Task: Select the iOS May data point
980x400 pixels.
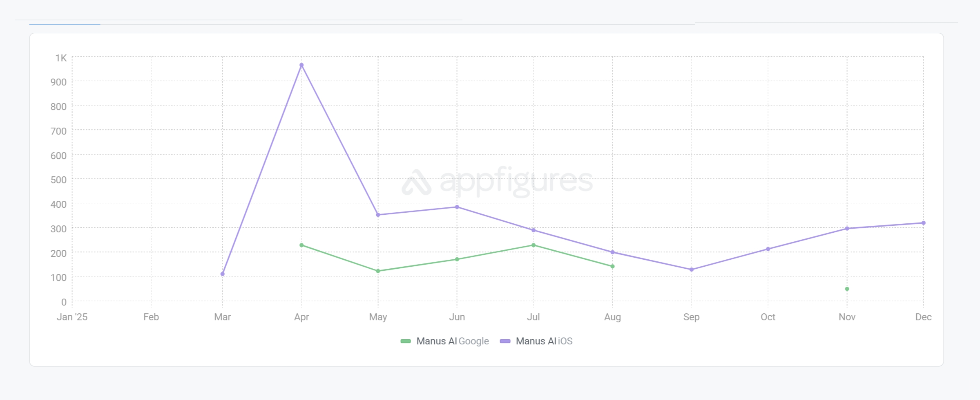Action: click(x=378, y=215)
